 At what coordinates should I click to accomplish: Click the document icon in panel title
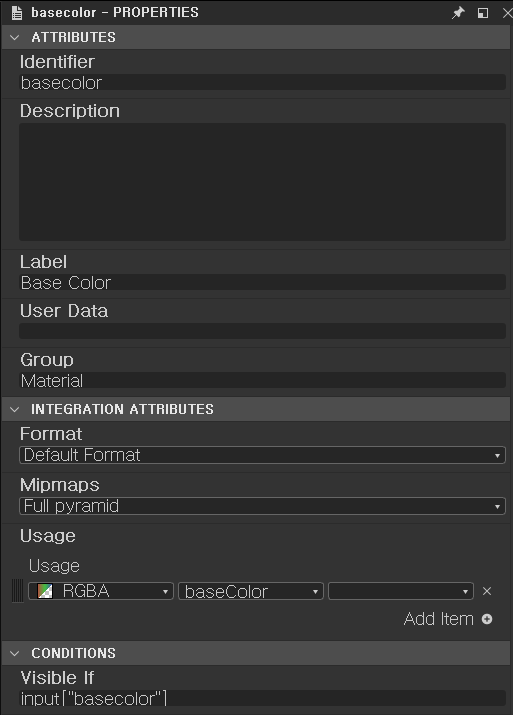click(x=17, y=13)
